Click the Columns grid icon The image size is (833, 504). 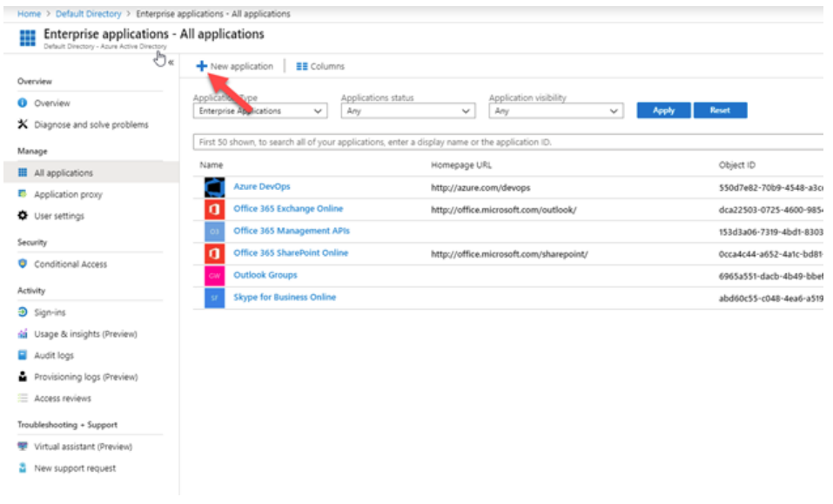(x=302, y=66)
